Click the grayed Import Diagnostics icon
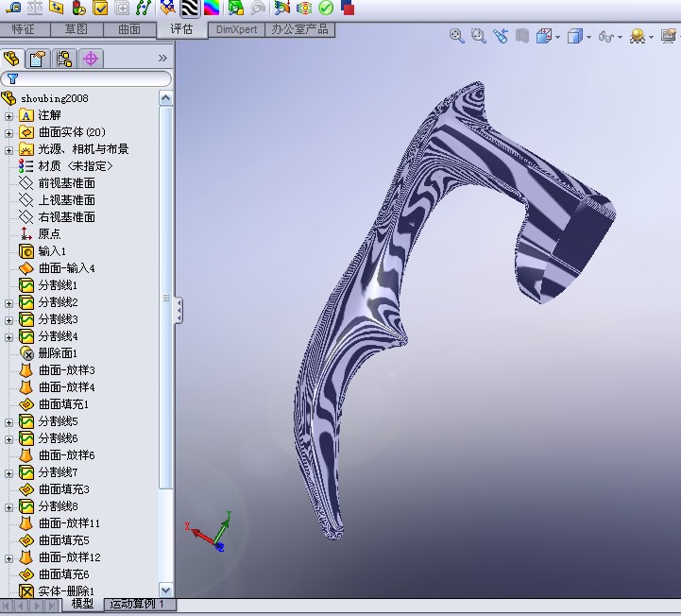 [x=123, y=8]
